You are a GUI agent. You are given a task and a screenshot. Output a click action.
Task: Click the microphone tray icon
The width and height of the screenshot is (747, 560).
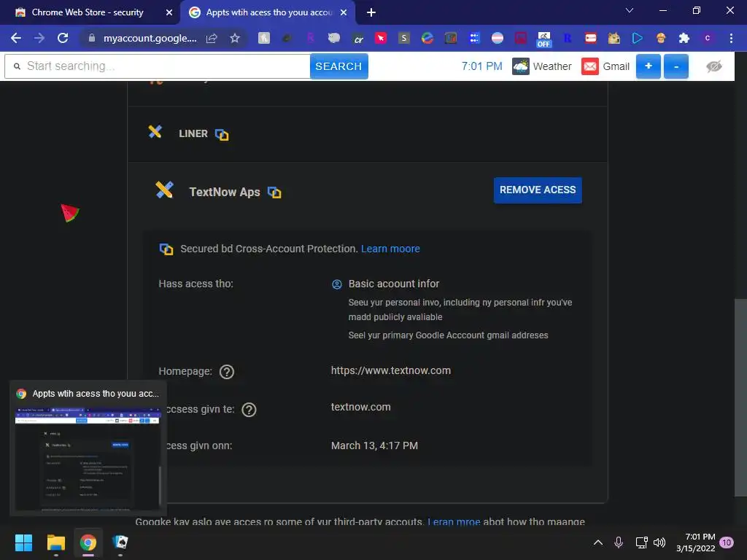click(619, 542)
